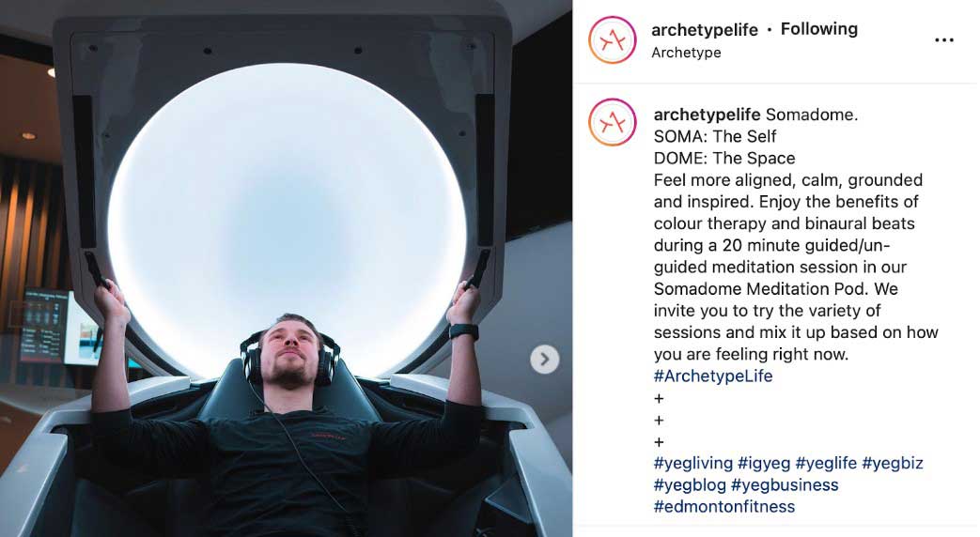
Task: Open the #yegbusiness hashtag
Action: tap(785, 485)
